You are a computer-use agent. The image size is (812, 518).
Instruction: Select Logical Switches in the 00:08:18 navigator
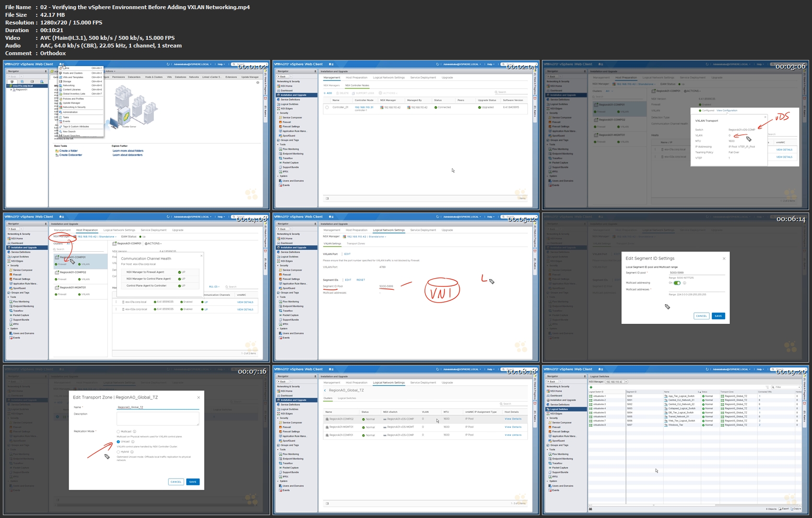pos(297,409)
